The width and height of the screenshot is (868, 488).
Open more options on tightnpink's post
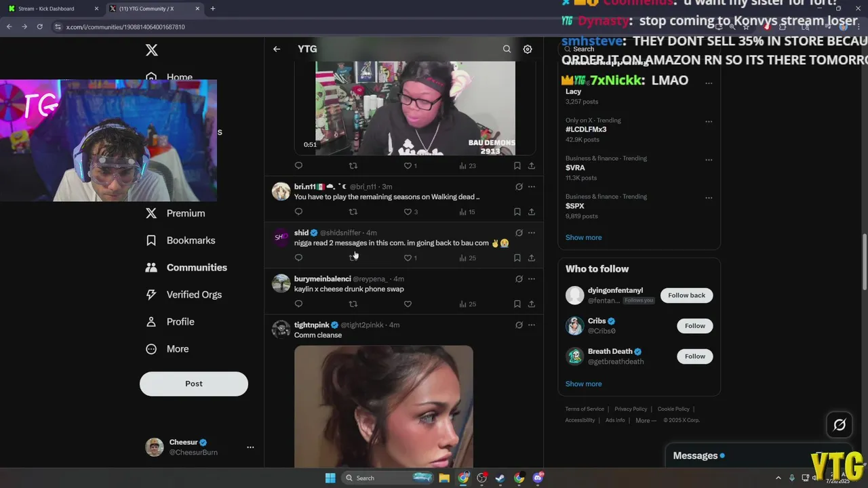[532, 325]
